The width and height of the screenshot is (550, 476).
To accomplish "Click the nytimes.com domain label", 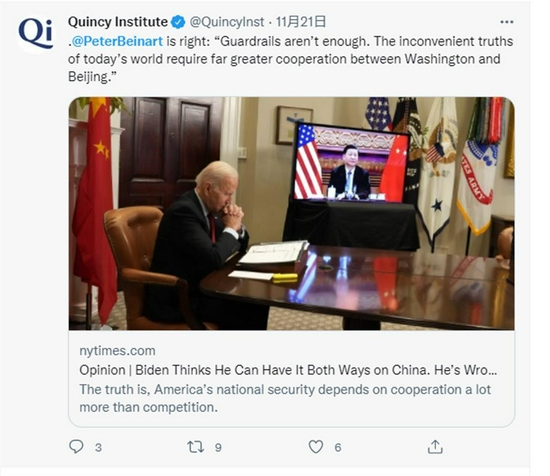I will [117, 350].
